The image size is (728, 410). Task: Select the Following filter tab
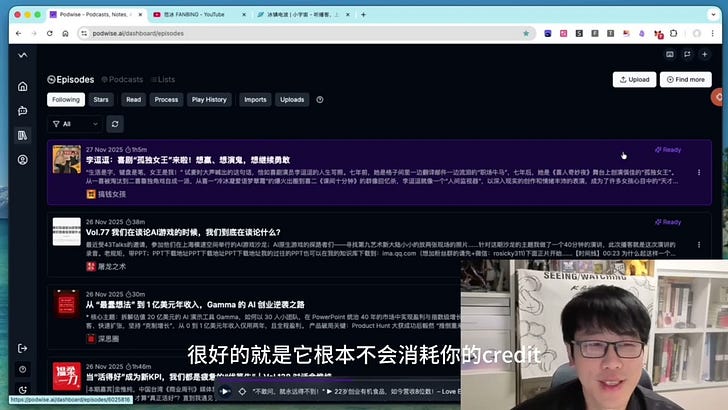[x=66, y=100]
